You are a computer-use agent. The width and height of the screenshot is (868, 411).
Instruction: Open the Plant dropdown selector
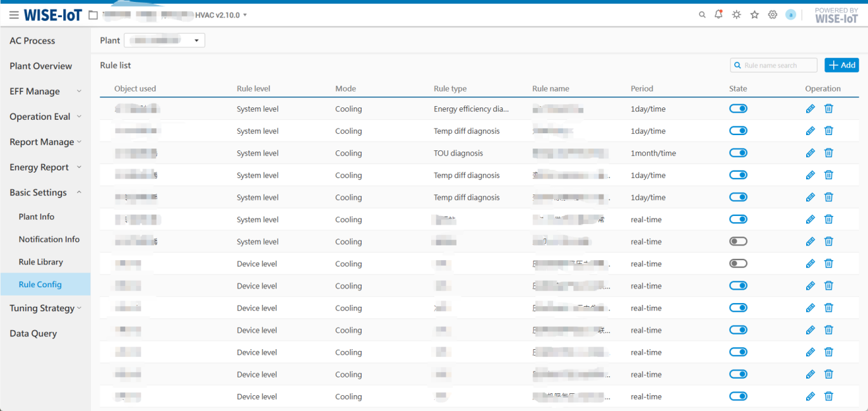[165, 40]
